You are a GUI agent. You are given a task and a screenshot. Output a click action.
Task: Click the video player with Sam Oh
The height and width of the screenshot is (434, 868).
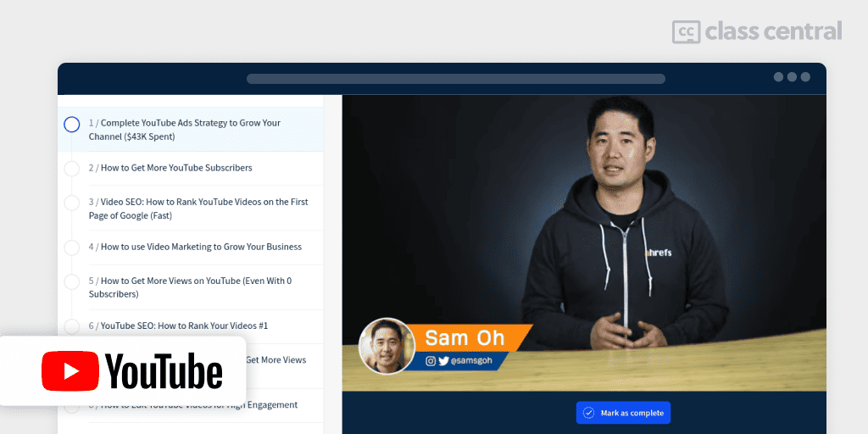[x=584, y=243]
